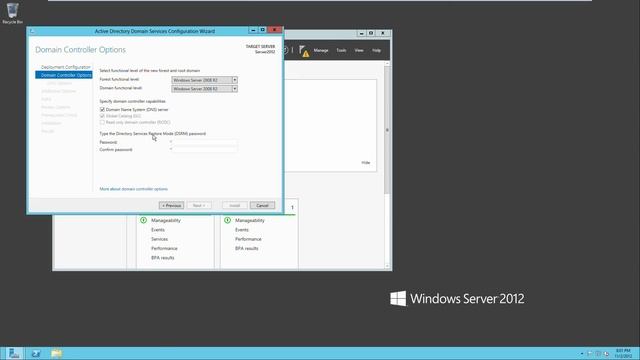Image resolution: width=640 pixels, height=360 pixels.
Task: Cancel the AD DS configuration wizard
Action: 262,205
